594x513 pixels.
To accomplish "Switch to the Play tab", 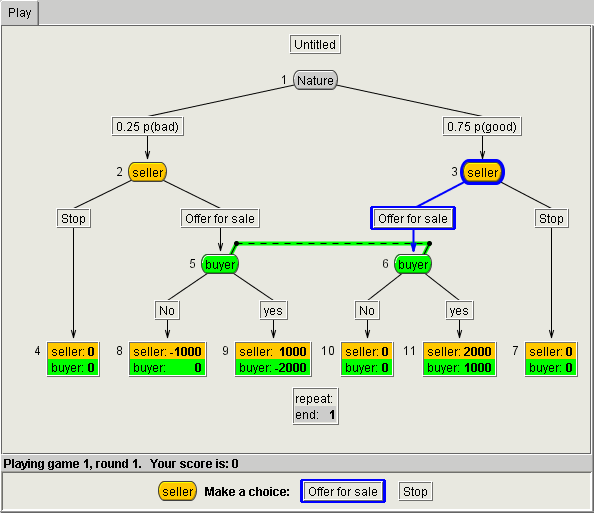I will [20, 13].
